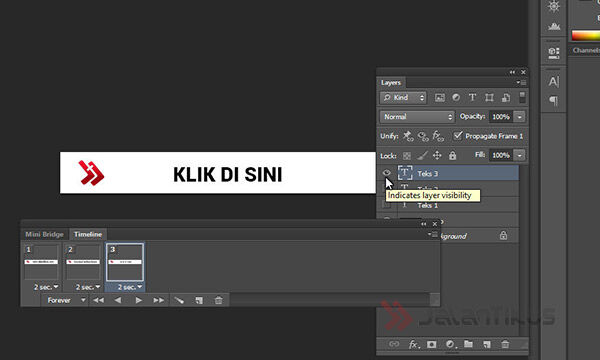Switch to the Channels tab
Image resolution: width=600 pixels, height=360 pixels.
(585, 50)
